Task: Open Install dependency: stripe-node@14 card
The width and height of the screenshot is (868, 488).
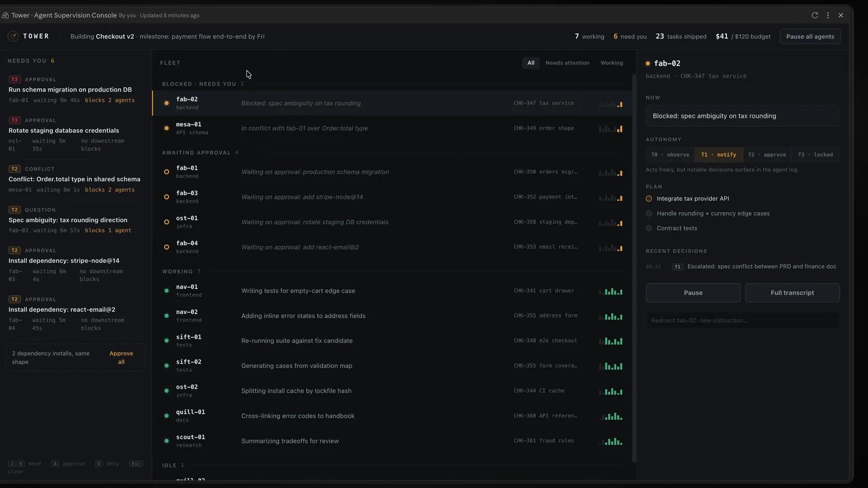Action: [x=75, y=265]
